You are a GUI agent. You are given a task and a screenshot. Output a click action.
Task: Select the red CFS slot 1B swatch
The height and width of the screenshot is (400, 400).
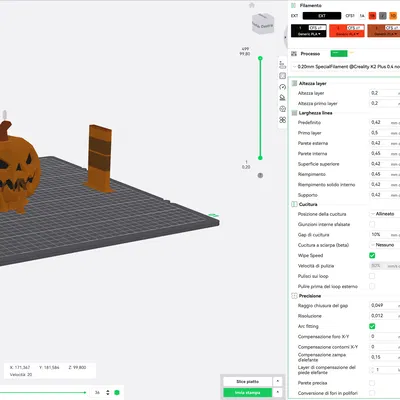pyautogui.click(x=372, y=16)
